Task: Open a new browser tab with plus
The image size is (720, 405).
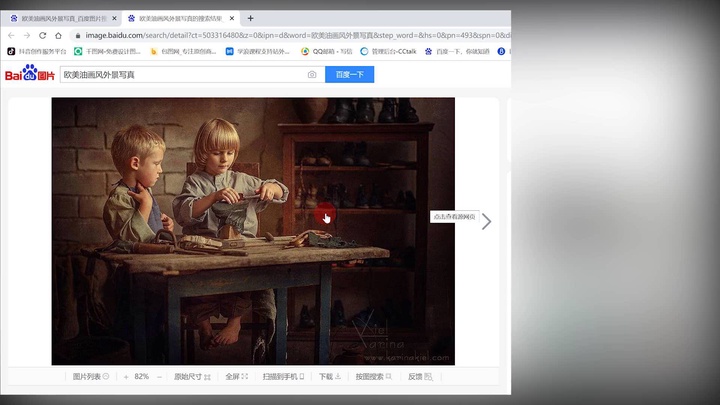Action: coord(250,18)
